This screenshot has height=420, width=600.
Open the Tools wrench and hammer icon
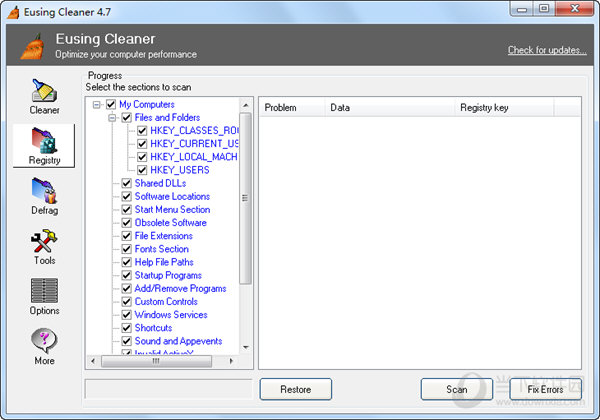pos(44,241)
